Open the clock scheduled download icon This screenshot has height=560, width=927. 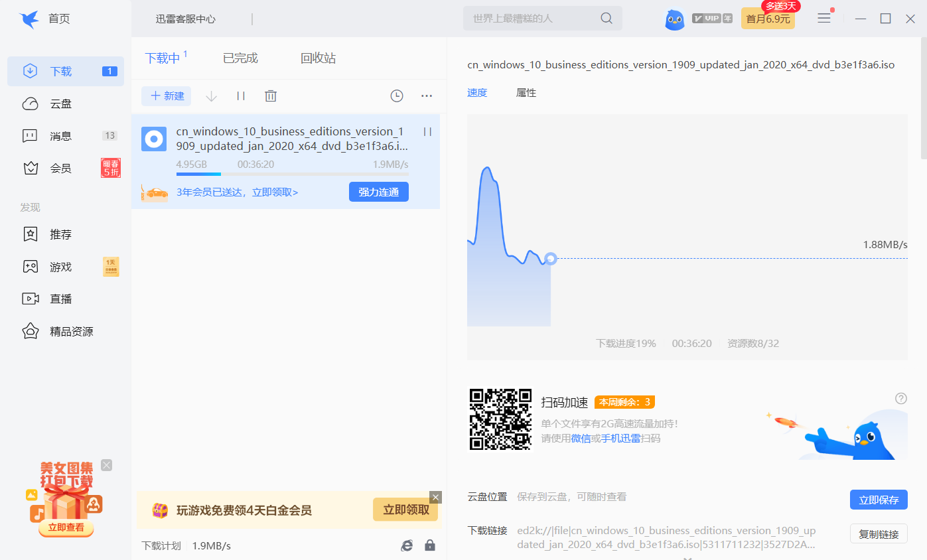click(397, 96)
